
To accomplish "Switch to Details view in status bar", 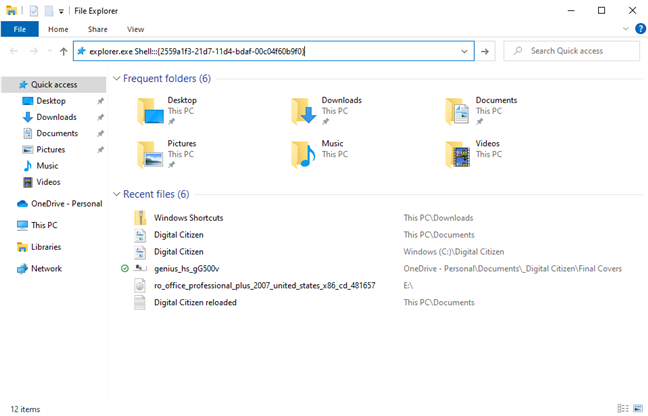I will (623, 409).
